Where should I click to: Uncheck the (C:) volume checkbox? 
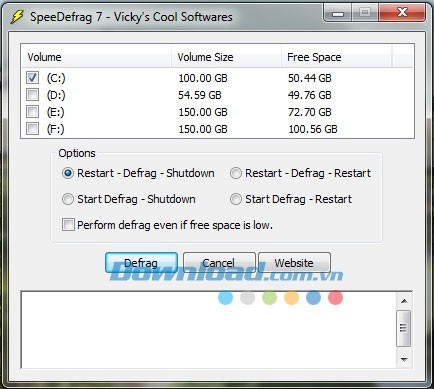click(32, 78)
